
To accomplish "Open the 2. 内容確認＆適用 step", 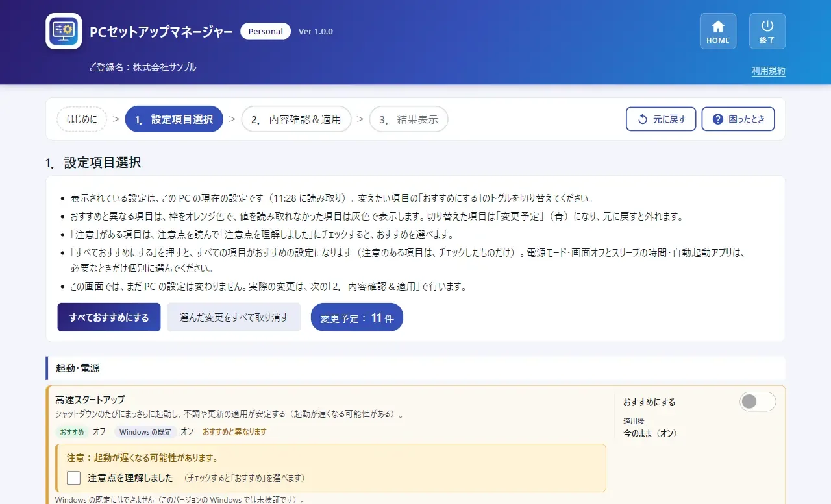I will point(296,119).
